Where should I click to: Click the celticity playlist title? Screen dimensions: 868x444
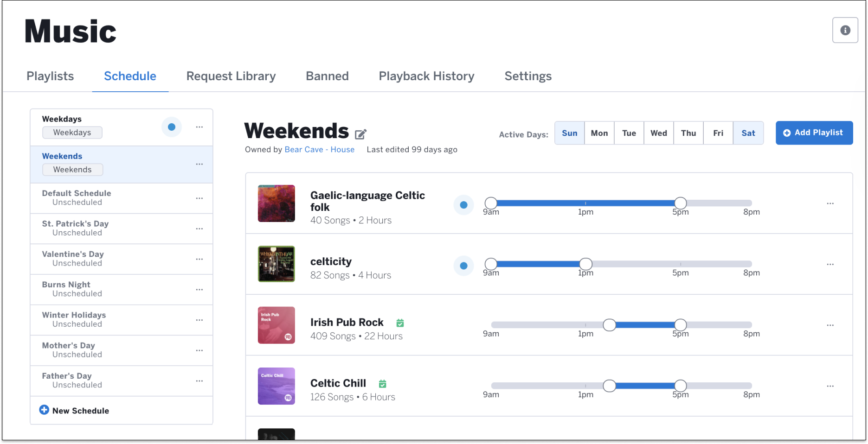pos(331,261)
